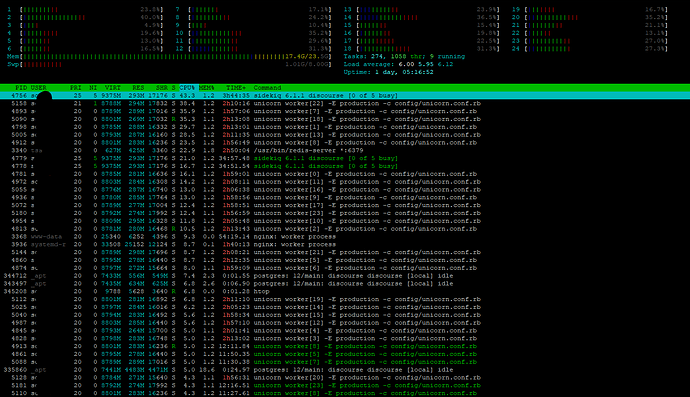
Task: Select the unicorn worker[4] process row
Action: (x=345, y=331)
